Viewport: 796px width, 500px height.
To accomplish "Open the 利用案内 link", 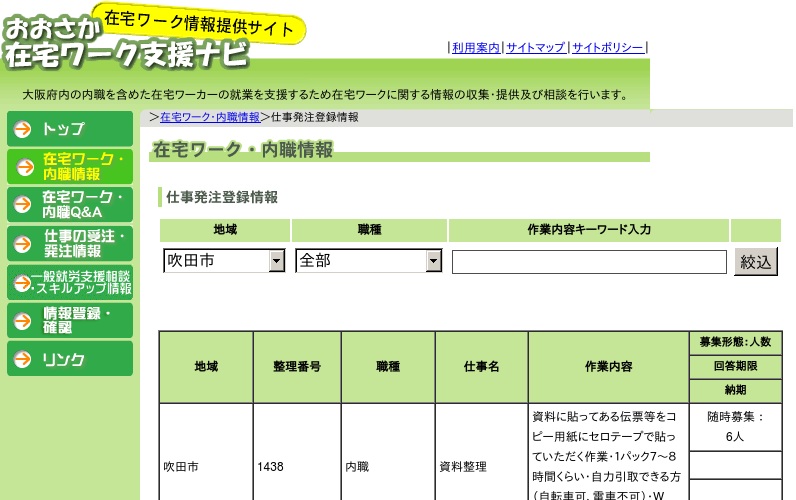I will pyautogui.click(x=475, y=47).
